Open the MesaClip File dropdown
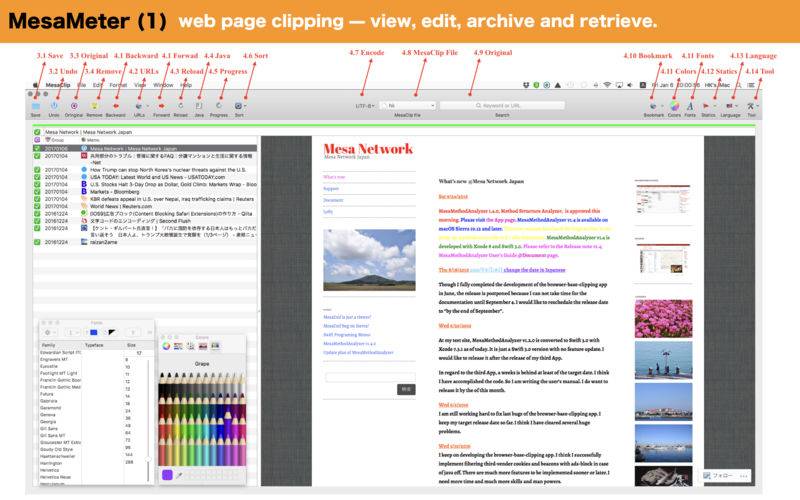Viewport: 800px width, 500px height. pyautogui.click(x=408, y=106)
